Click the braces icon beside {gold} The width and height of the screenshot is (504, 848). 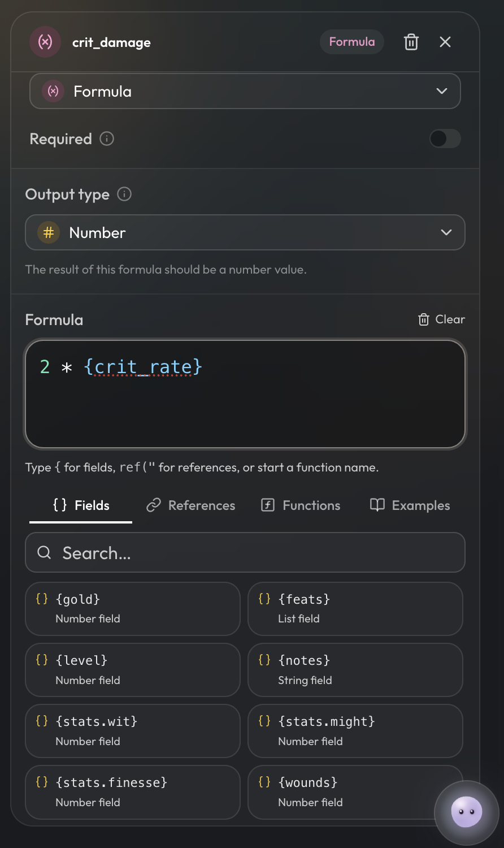click(x=42, y=599)
